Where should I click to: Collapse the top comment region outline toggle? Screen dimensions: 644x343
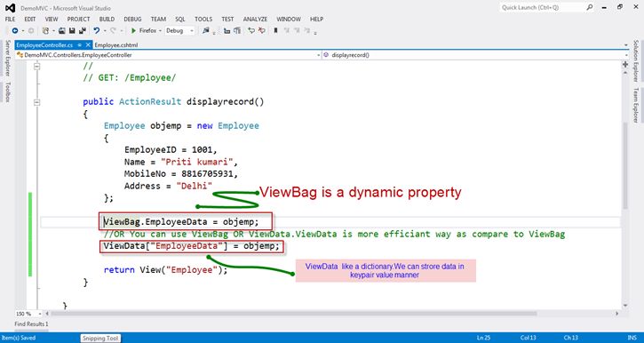coord(37,66)
